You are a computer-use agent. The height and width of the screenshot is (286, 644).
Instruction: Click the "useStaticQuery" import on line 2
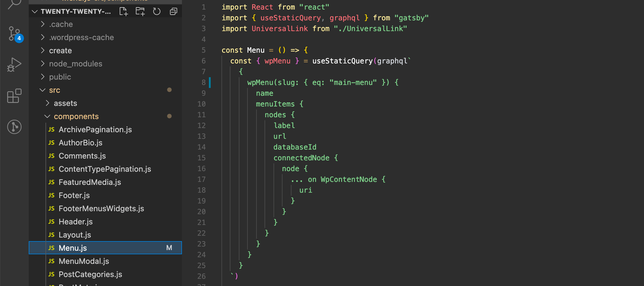[x=291, y=18]
